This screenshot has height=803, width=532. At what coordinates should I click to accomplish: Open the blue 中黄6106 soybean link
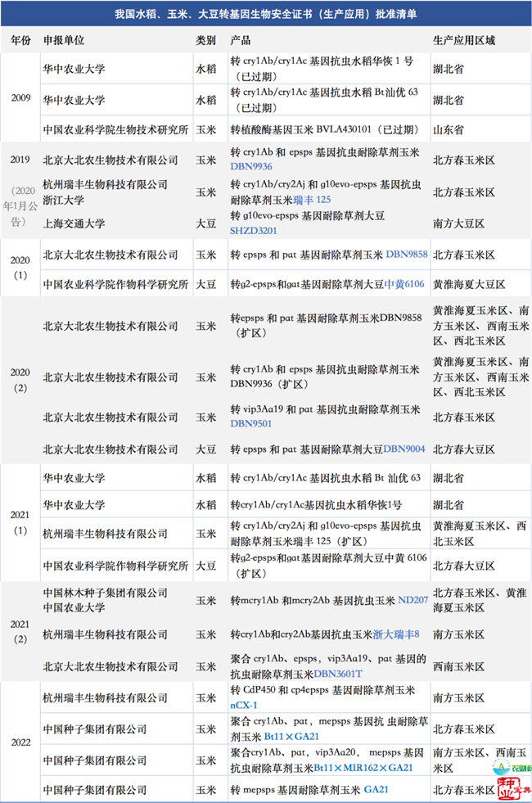407,284
